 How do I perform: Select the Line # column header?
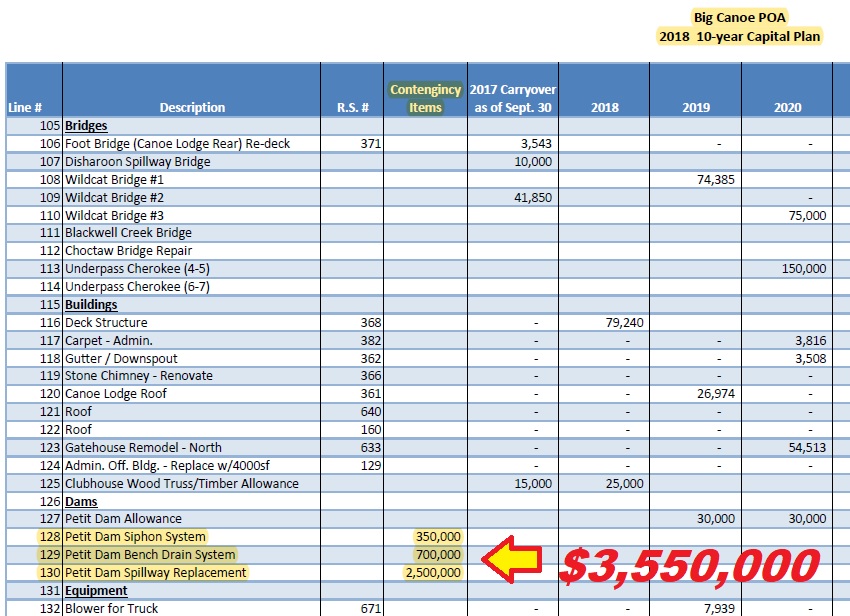(x=25, y=108)
